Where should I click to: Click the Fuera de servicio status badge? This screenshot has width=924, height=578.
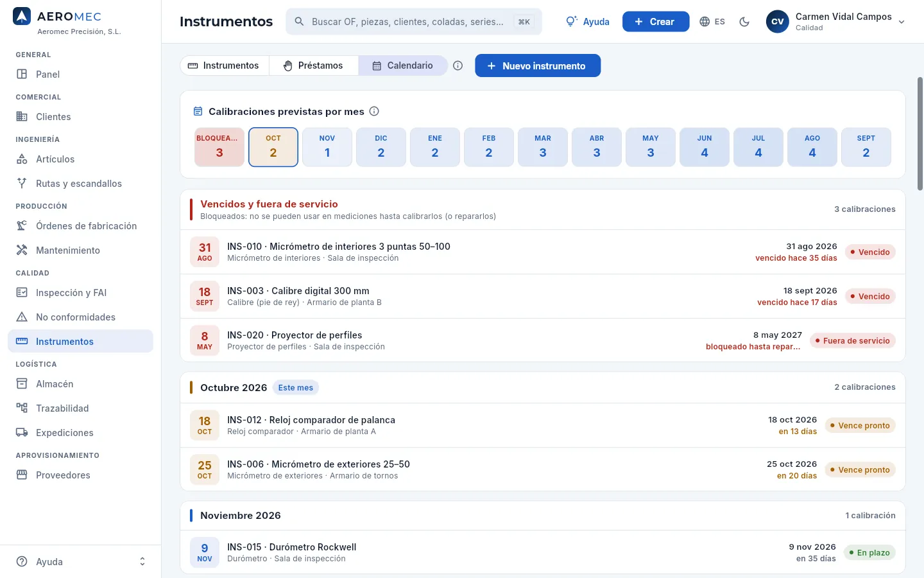click(852, 340)
